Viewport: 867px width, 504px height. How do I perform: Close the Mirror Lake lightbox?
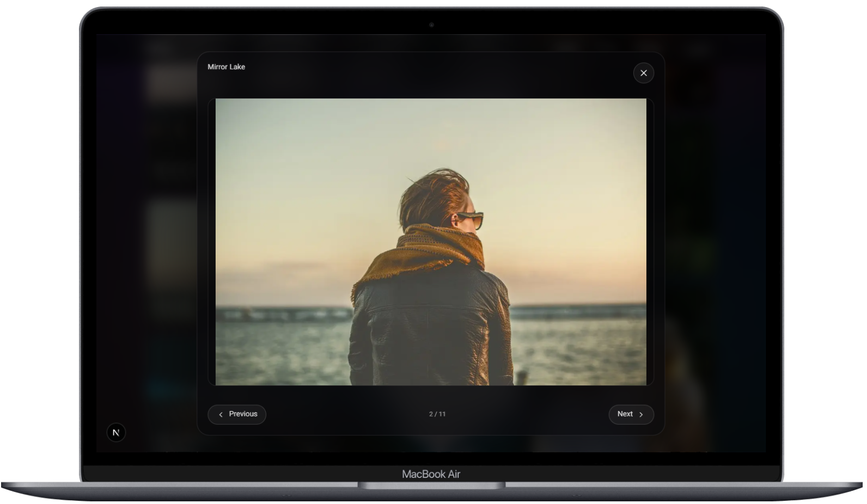643,73
